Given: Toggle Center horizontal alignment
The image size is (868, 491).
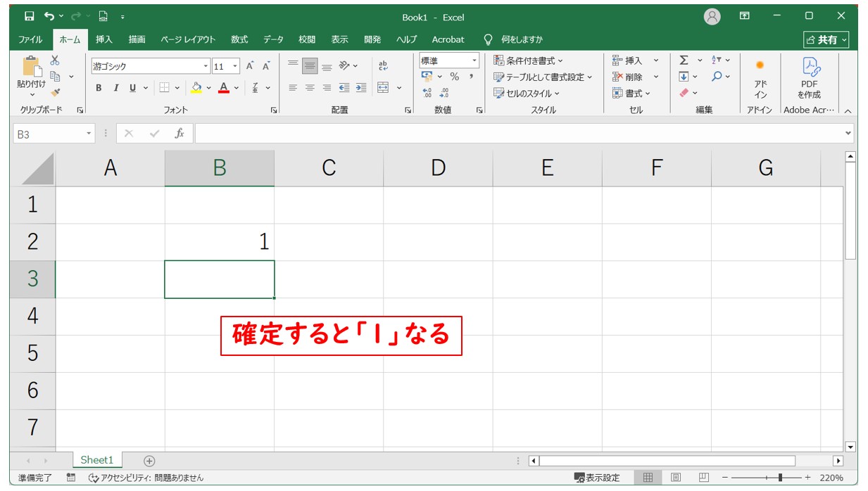Looking at the screenshot, I should tap(310, 88).
